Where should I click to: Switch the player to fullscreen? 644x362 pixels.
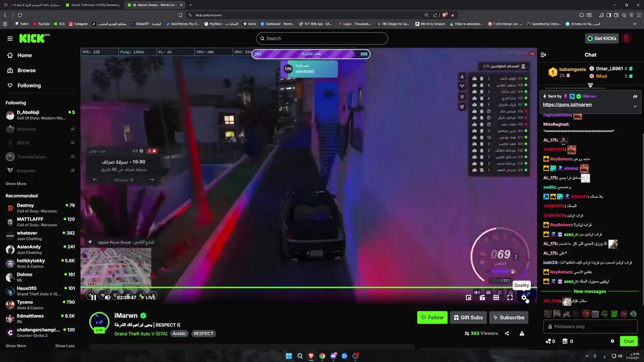point(510,298)
